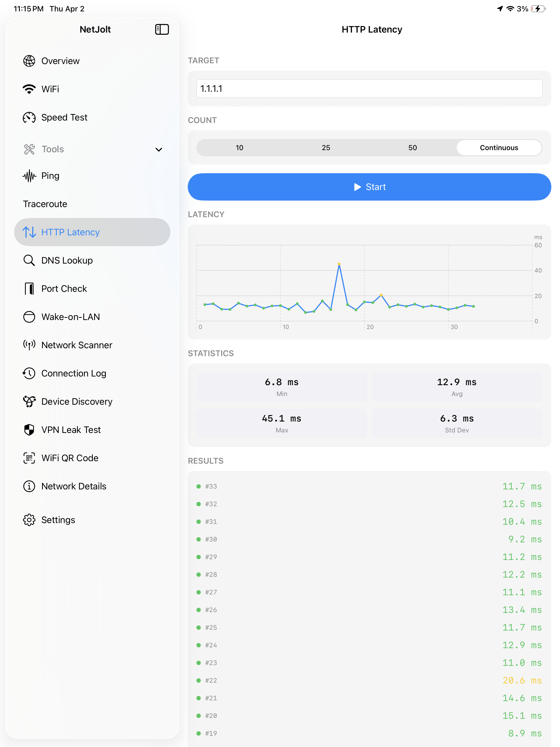Open the Overview globe icon
This screenshot has width=560, height=747.
(29, 61)
